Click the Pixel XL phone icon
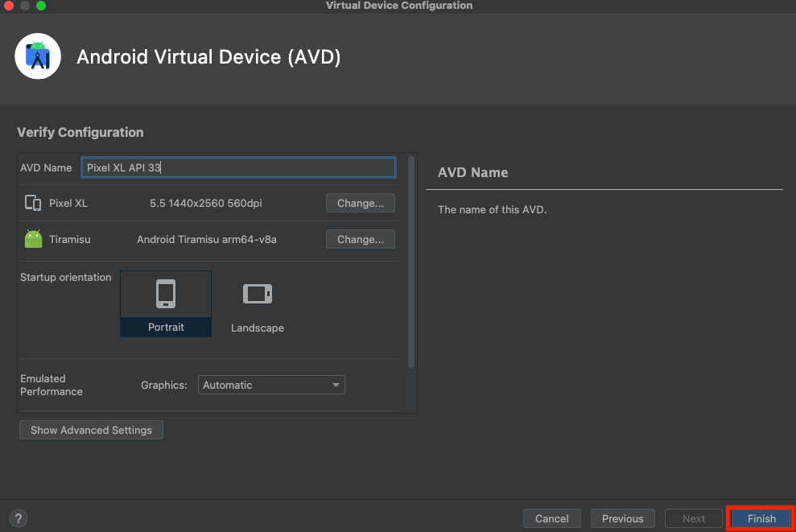 click(x=34, y=203)
